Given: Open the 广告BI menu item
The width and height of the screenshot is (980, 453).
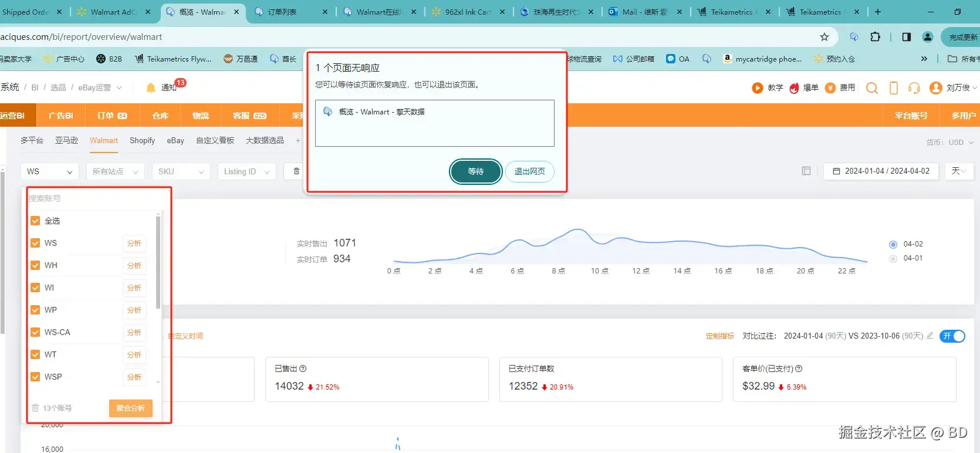Looking at the screenshot, I should click(x=61, y=116).
